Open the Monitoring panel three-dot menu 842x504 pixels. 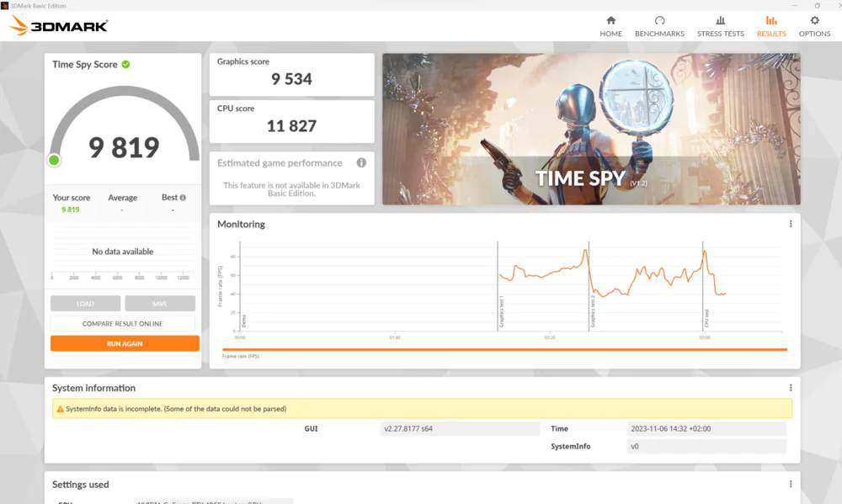[x=791, y=224]
